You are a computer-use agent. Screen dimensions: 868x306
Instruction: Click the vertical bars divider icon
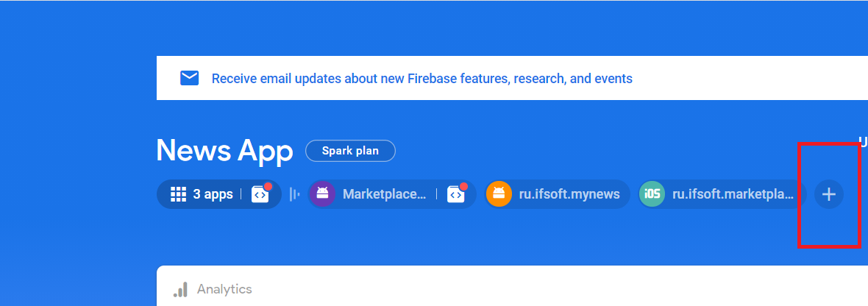(x=294, y=194)
